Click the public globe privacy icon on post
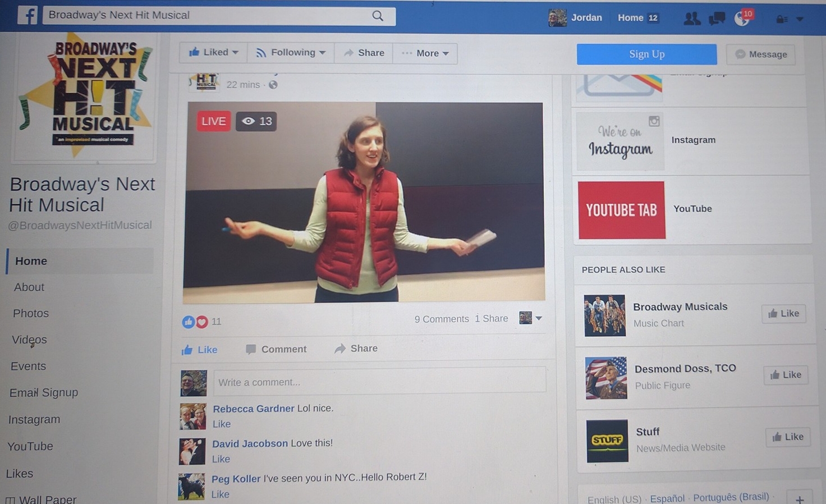The image size is (826, 504). point(273,85)
